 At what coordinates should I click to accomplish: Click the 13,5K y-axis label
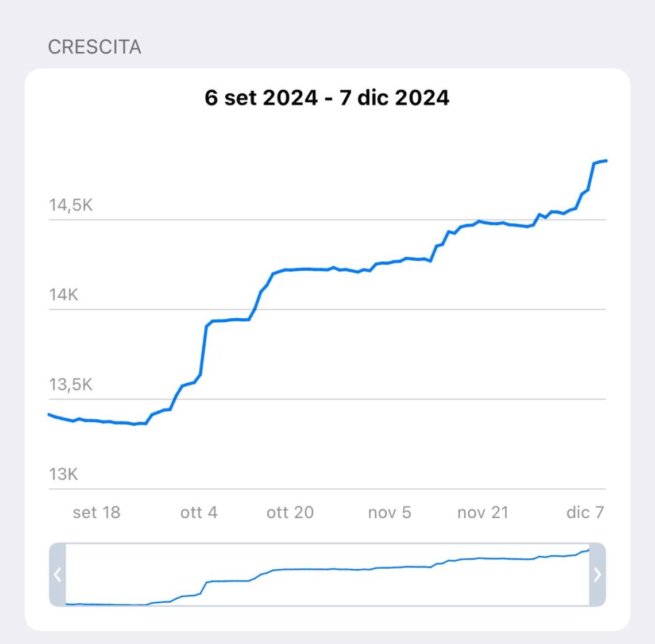(71, 384)
